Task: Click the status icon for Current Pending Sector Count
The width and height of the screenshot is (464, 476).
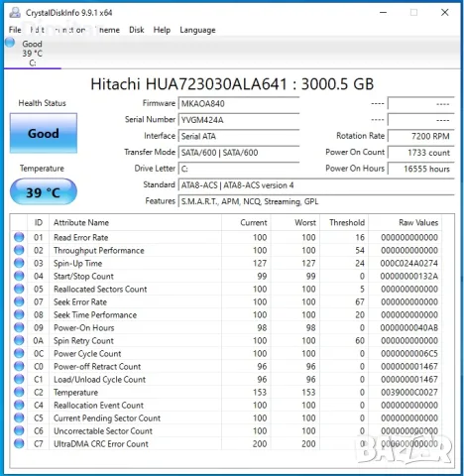Action: tap(19, 417)
